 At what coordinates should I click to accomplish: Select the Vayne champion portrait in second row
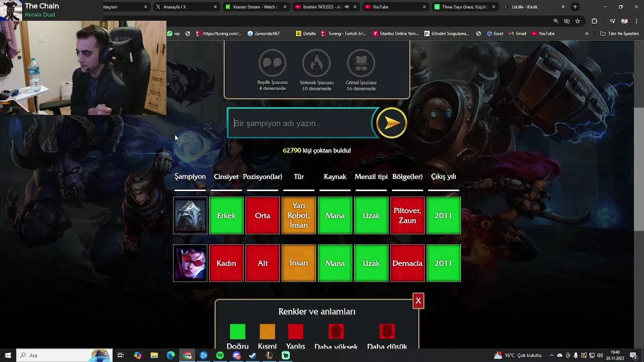tap(190, 263)
